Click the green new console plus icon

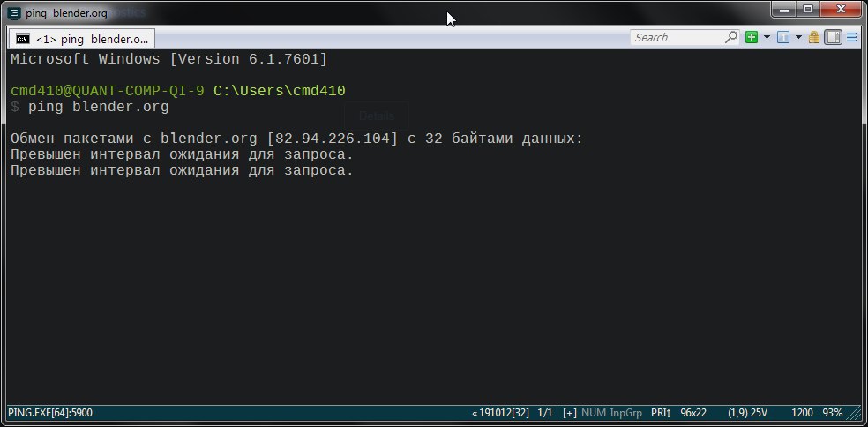pos(752,38)
